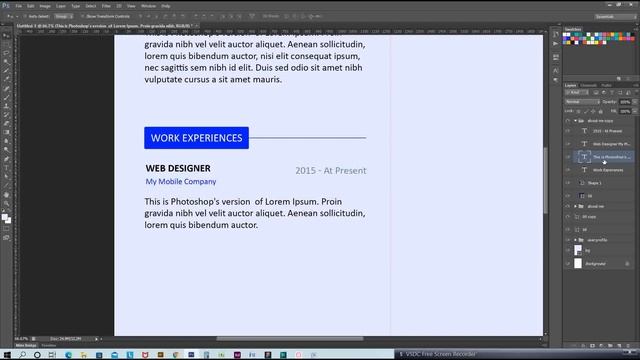640x360 pixels.
Task: Expand the userprofile group
Action: pos(576,240)
